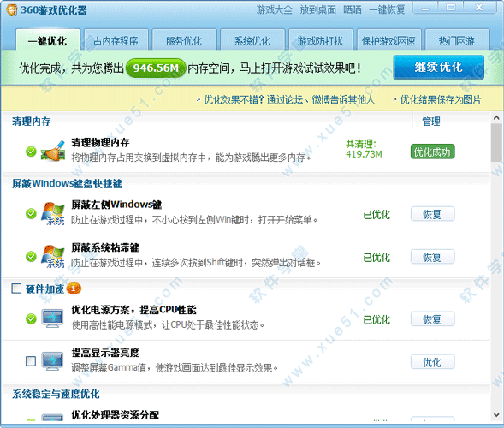Click the broom icon for 清理物理内存
Viewport: 504px width, 428px height.
(x=53, y=151)
